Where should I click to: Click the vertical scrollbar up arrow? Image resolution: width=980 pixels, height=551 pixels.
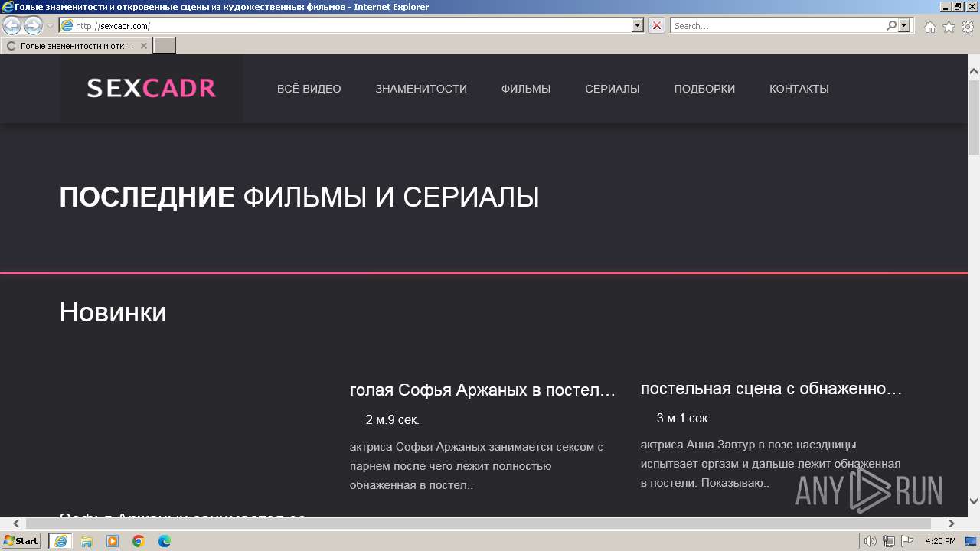tap(974, 71)
